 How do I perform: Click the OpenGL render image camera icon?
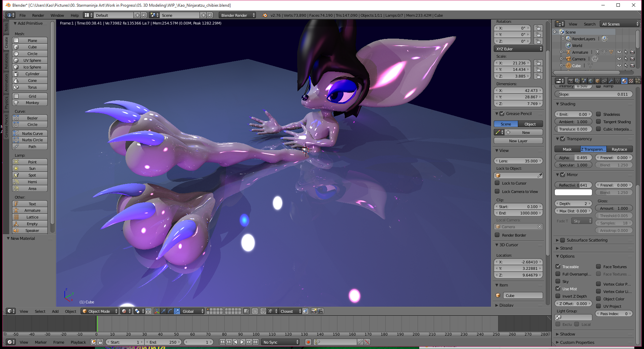click(314, 311)
